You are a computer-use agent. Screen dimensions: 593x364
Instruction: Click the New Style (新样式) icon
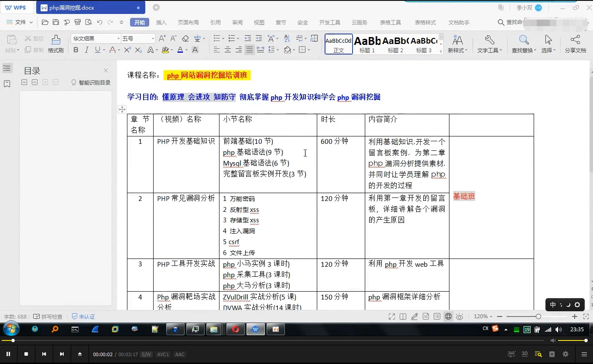pyautogui.click(x=457, y=42)
